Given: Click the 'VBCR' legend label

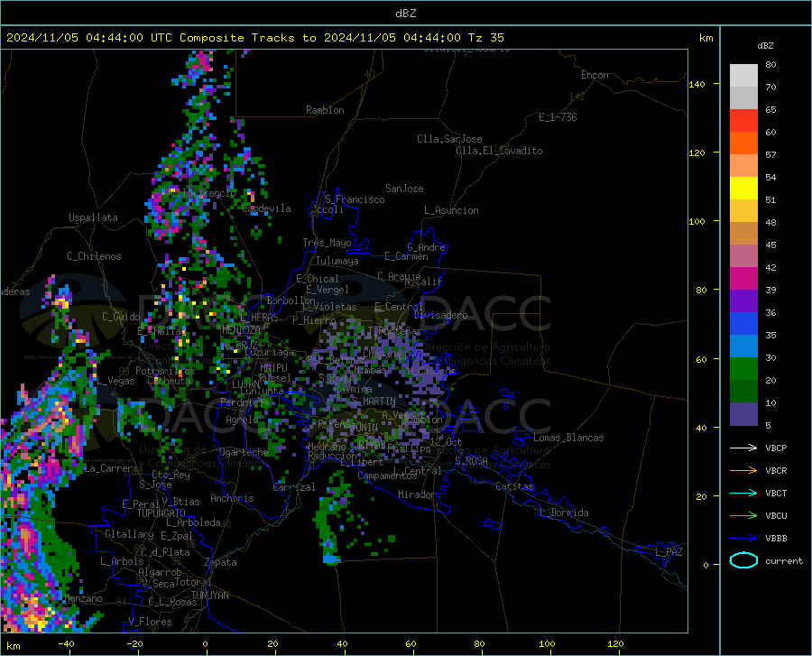Looking at the screenshot, I should pos(776,471).
